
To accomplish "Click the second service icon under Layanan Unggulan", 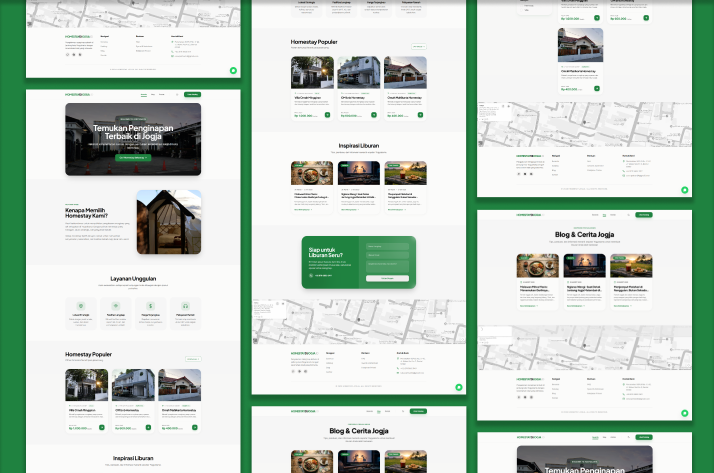I will click(x=116, y=306).
